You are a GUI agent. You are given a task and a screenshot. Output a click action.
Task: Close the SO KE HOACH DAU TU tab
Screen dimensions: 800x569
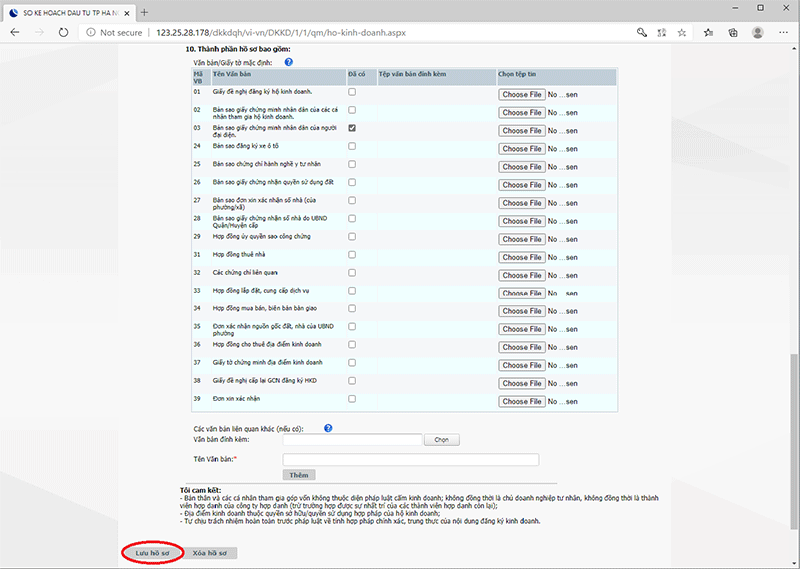(x=127, y=13)
